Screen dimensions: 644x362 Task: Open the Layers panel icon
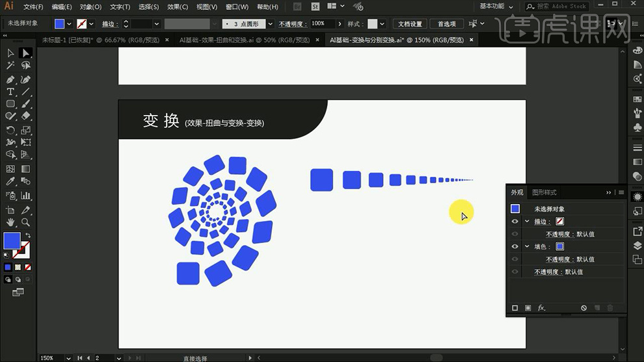637,246
